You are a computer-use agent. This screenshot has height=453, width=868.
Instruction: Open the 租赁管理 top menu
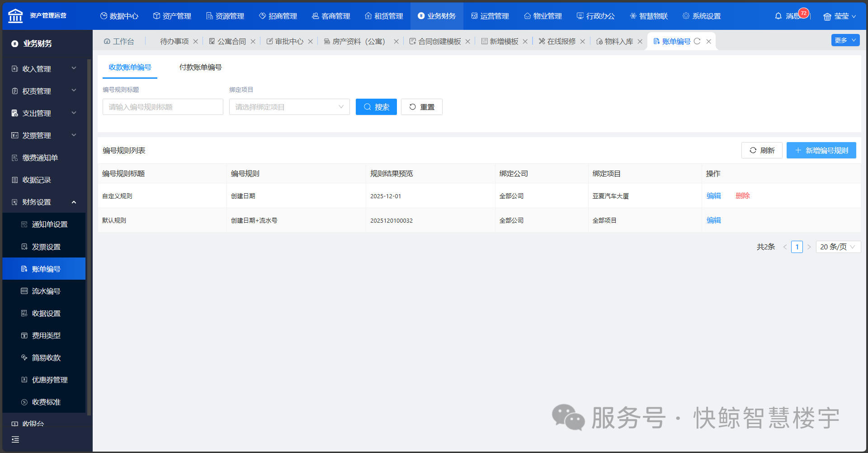click(384, 16)
